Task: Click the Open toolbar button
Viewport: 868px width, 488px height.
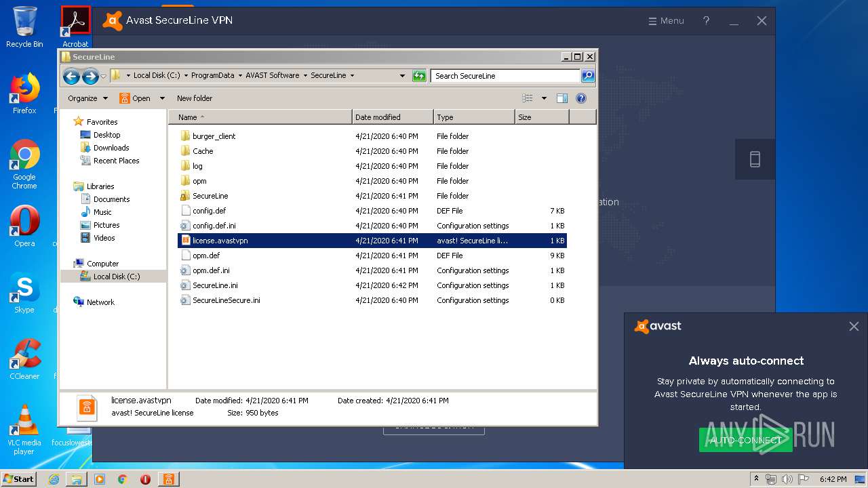Action: [x=135, y=98]
